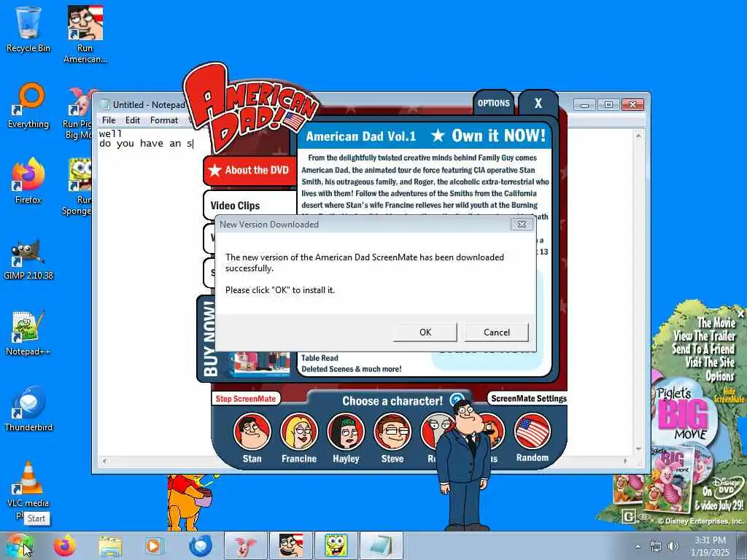Click the American Dad Vol.1 Own it NOW banner

pos(425,136)
